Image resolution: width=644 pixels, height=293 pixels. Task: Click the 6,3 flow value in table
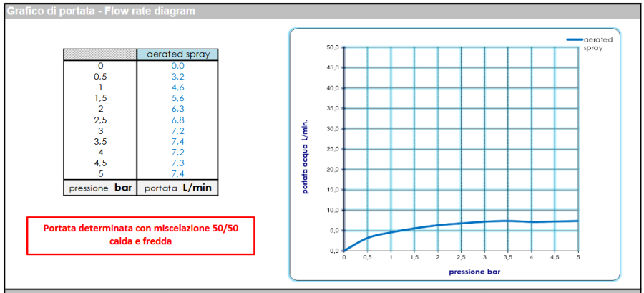click(x=177, y=109)
